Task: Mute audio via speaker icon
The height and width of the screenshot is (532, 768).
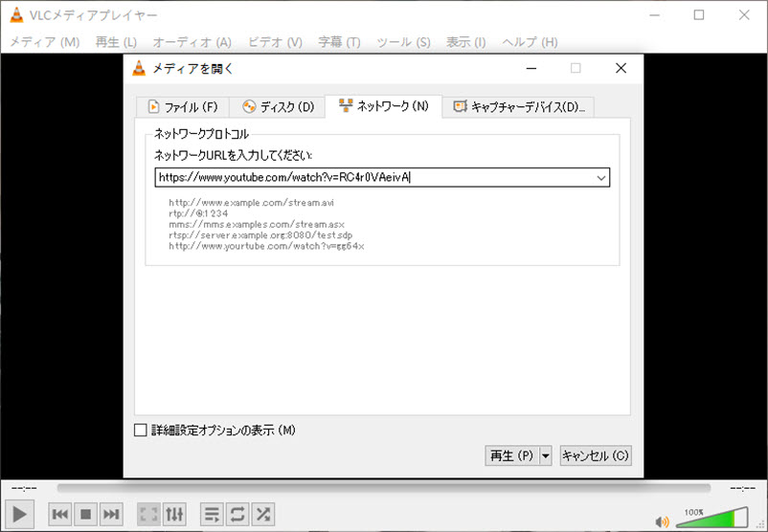Action: click(x=663, y=521)
